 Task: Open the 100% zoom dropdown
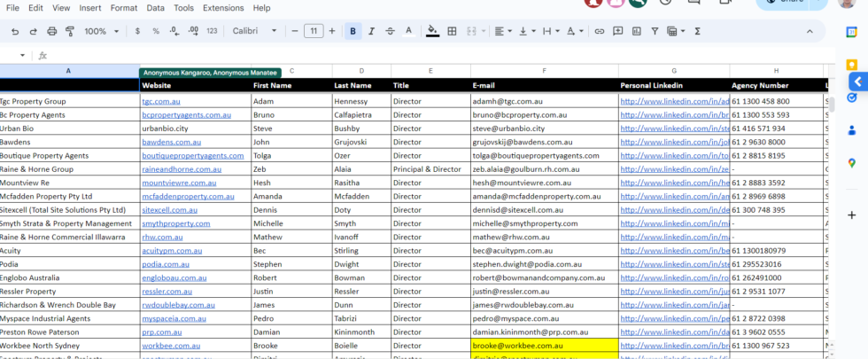pyautogui.click(x=100, y=31)
